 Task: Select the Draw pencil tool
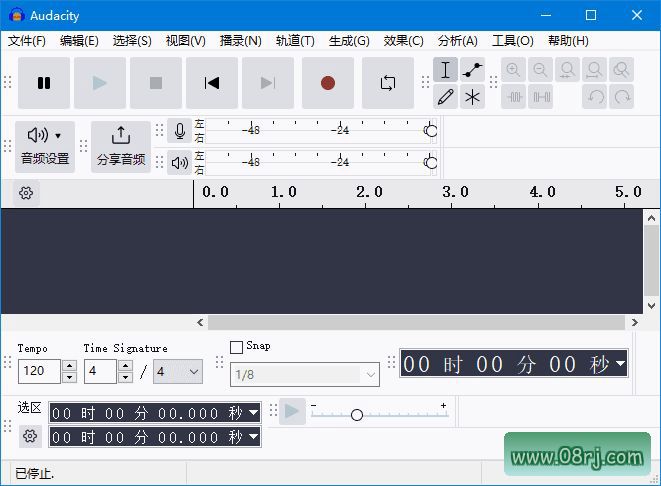(446, 97)
